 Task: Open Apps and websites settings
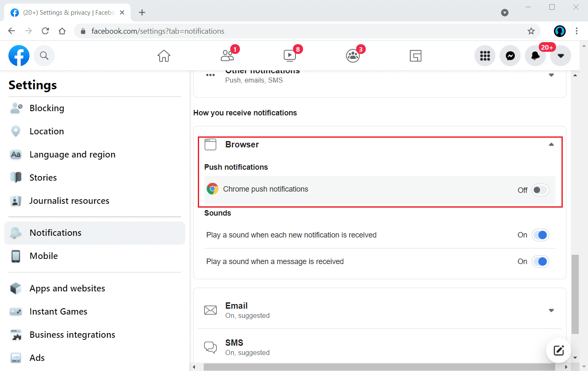point(67,288)
